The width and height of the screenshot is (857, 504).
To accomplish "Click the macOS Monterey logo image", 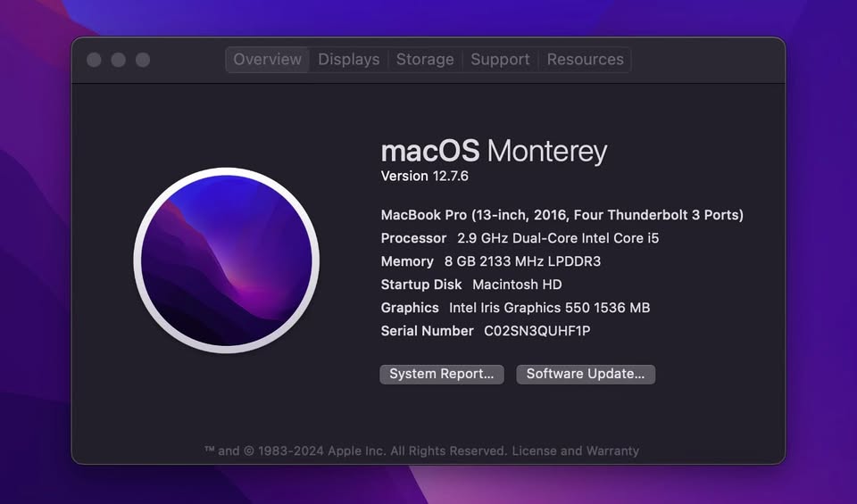I will click(226, 260).
